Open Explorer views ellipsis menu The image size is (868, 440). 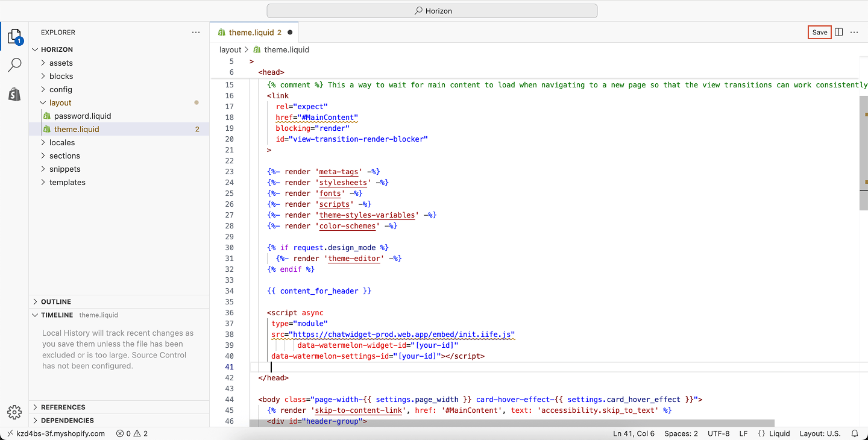click(x=196, y=33)
